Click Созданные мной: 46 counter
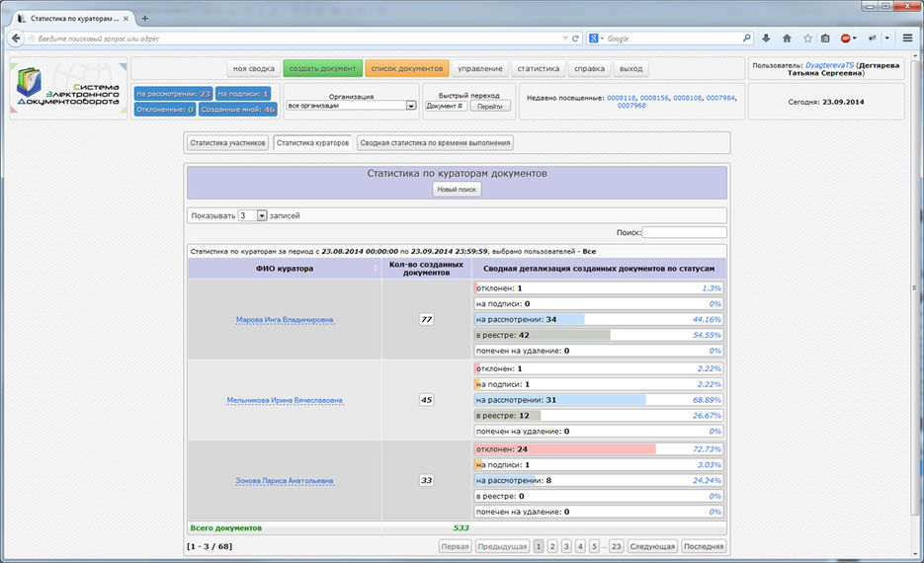This screenshot has height=563, width=924. pos(237,109)
